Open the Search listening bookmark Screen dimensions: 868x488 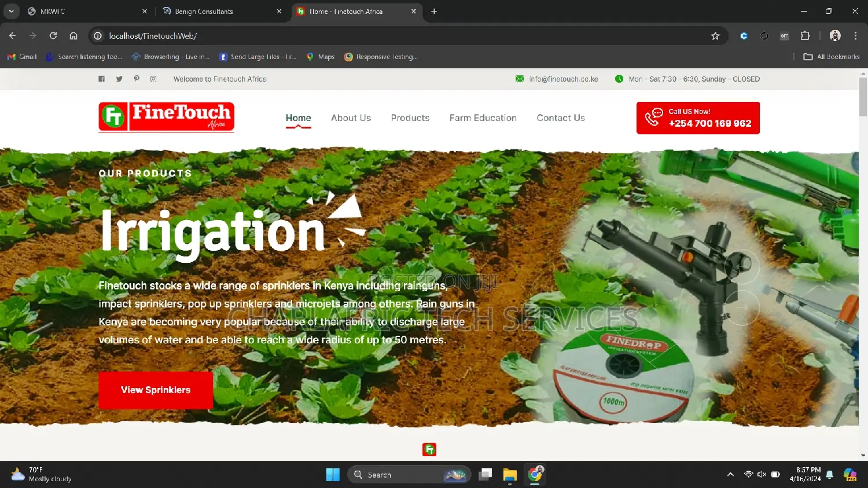84,57
